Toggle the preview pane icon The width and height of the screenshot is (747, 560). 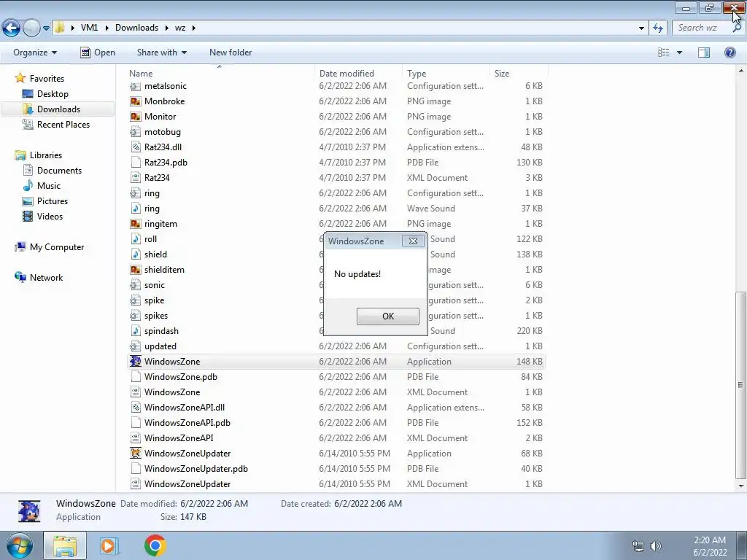pos(704,52)
